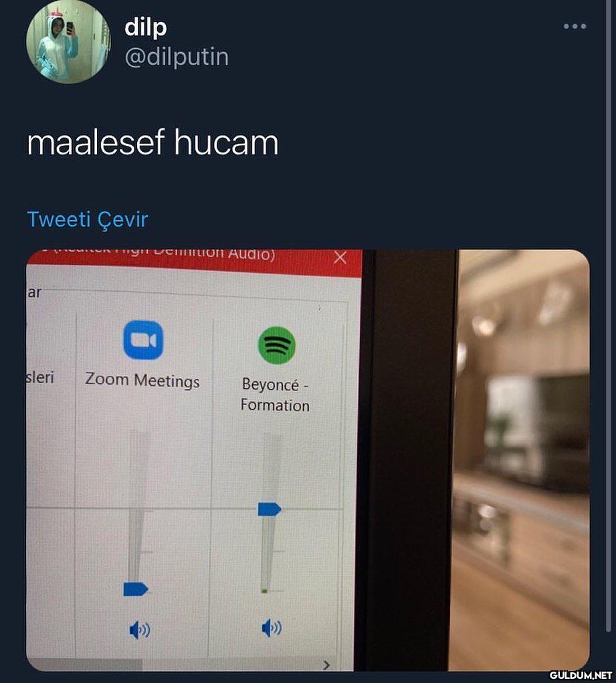Open dilp's profile avatar photo

click(x=68, y=41)
